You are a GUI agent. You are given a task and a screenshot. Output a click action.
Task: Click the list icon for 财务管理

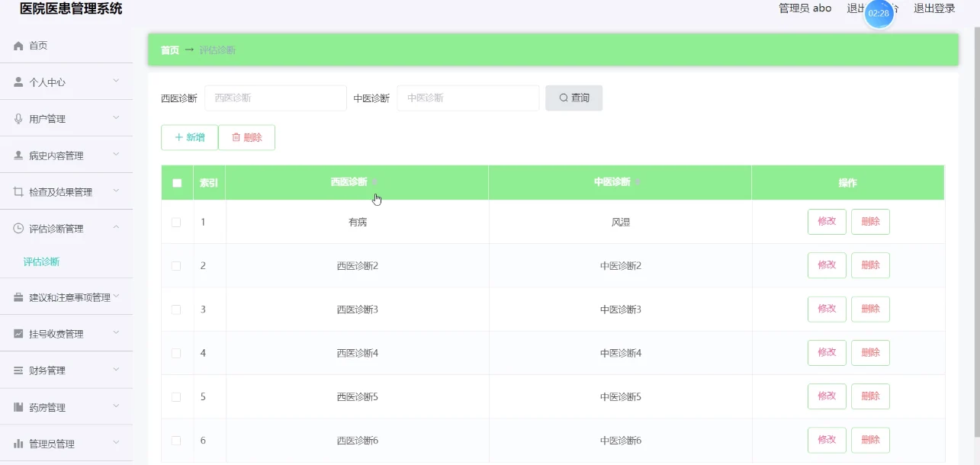pyautogui.click(x=19, y=370)
